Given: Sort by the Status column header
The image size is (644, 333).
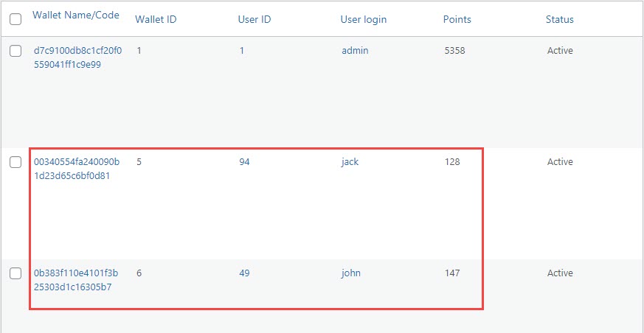Looking at the screenshot, I should pos(559,19).
